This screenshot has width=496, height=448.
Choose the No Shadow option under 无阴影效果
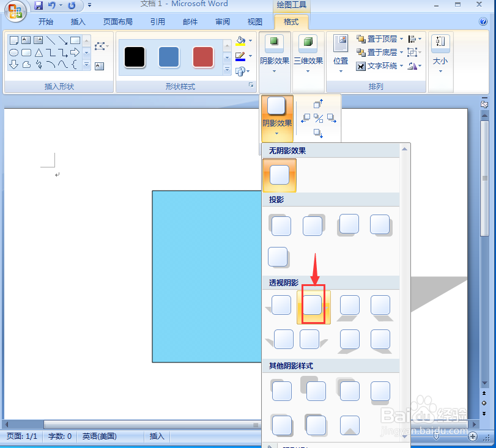279,175
